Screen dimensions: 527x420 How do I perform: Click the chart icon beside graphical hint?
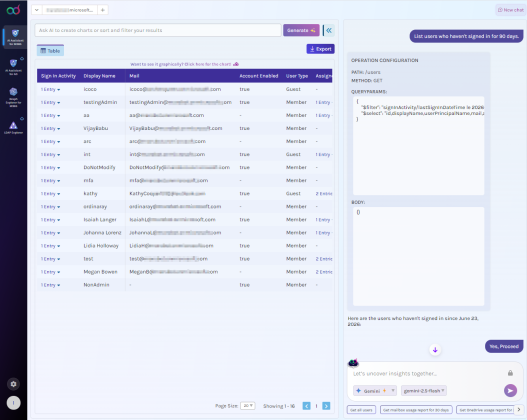click(x=236, y=64)
